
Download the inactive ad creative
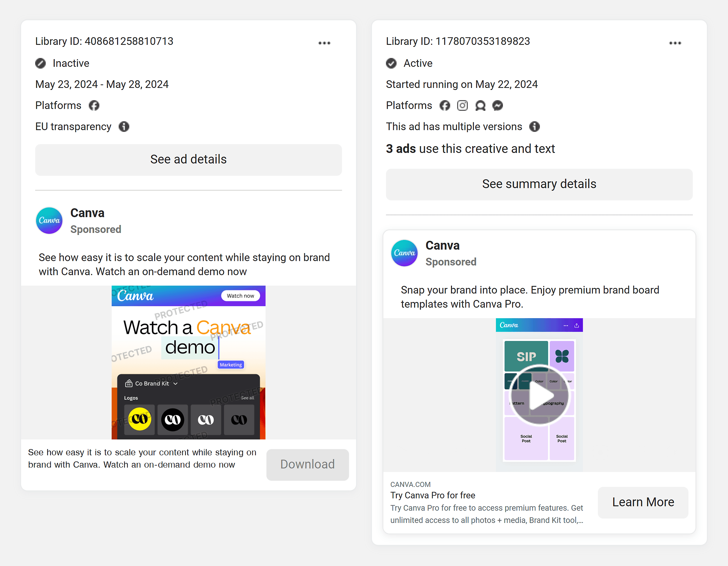(x=307, y=464)
